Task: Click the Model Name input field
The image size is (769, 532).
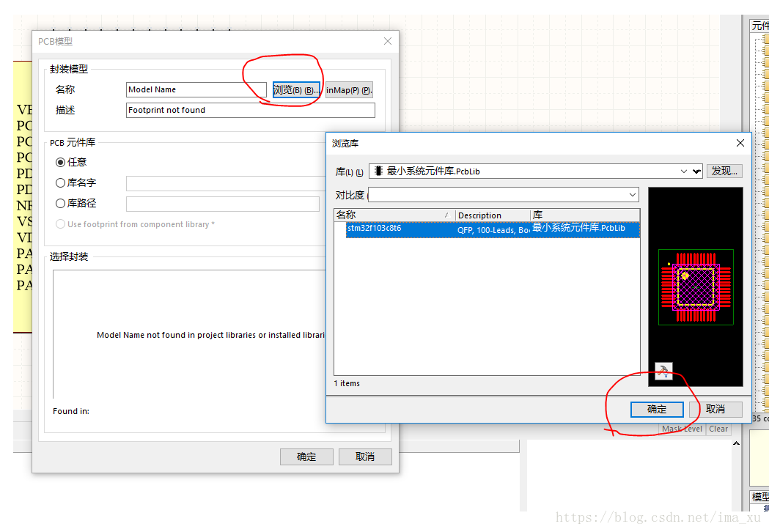Action: point(196,89)
